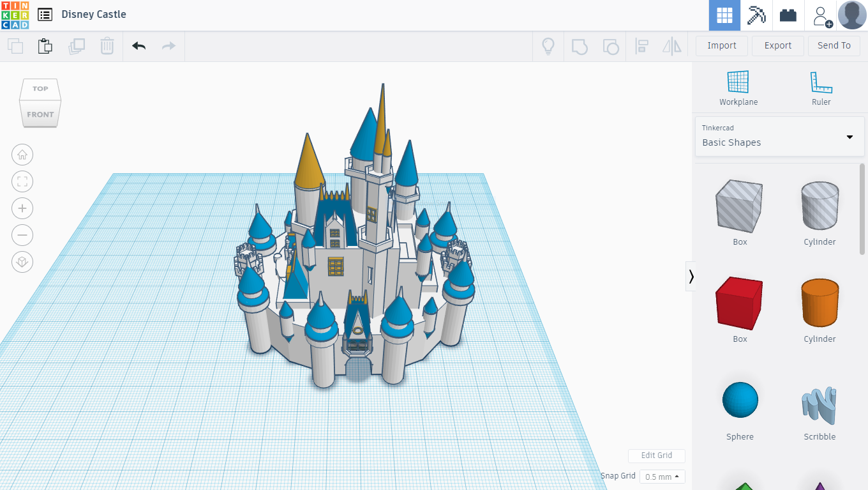The height and width of the screenshot is (490, 868).
Task: Click the Export button
Action: tap(778, 45)
